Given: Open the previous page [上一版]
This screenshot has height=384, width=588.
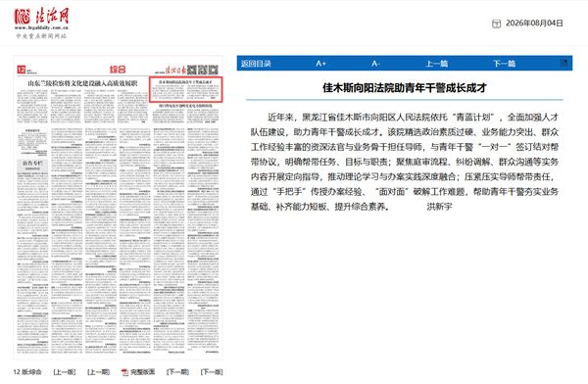Looking at the screenshot, I should 65,372.
